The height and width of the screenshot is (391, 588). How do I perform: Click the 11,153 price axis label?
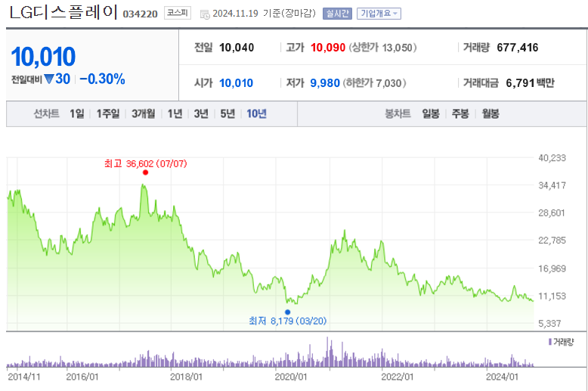coord(552,296)
